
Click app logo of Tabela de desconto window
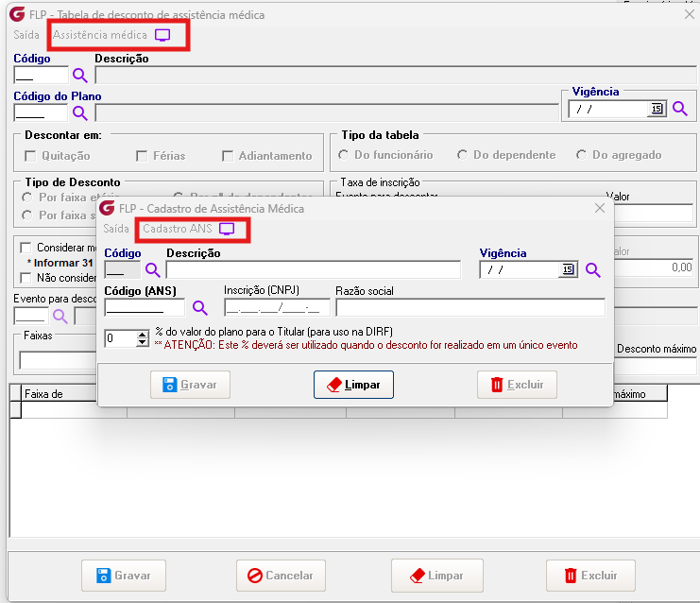[x=17, y=14]
